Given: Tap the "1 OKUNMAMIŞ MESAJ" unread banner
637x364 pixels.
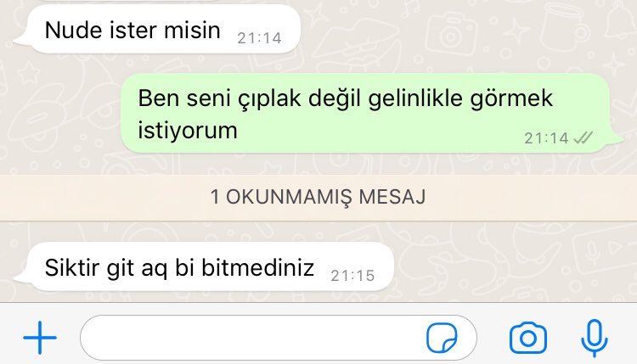Looking at the screenshot, I should point(318,198).
